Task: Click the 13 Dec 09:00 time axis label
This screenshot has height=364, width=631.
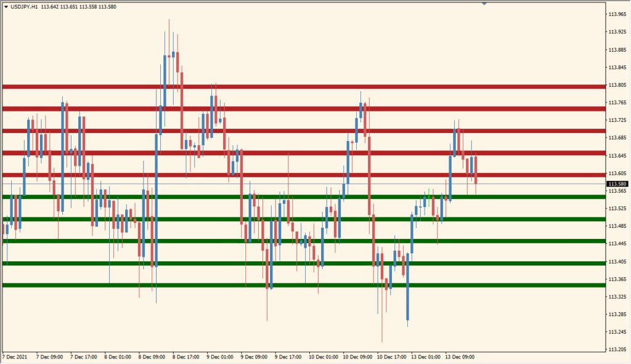Action: pyautogui.click(x=460, y=357)
